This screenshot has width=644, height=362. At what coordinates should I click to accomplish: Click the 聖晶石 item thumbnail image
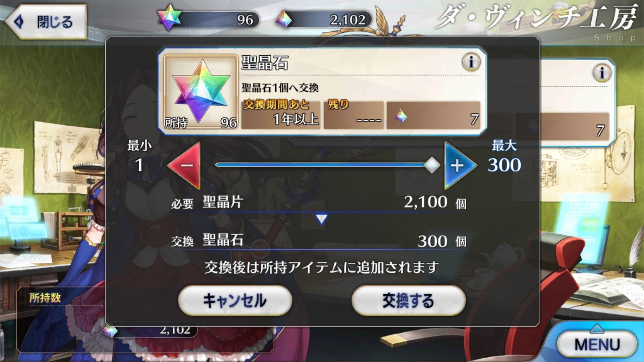pyautogui.click(x=201, y=92)
